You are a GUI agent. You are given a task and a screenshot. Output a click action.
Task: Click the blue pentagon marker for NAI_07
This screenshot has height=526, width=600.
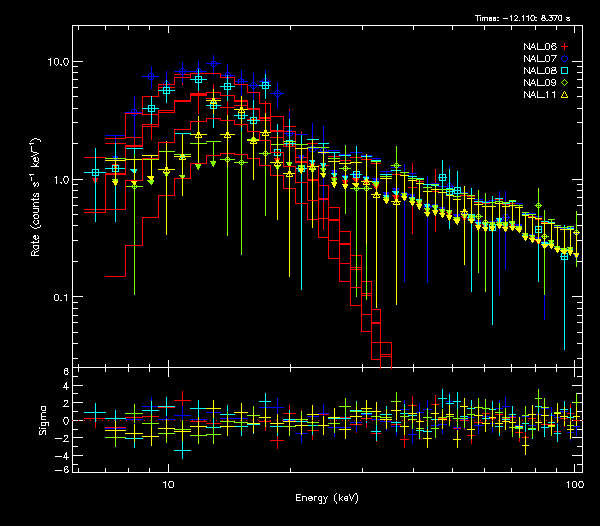565,59
